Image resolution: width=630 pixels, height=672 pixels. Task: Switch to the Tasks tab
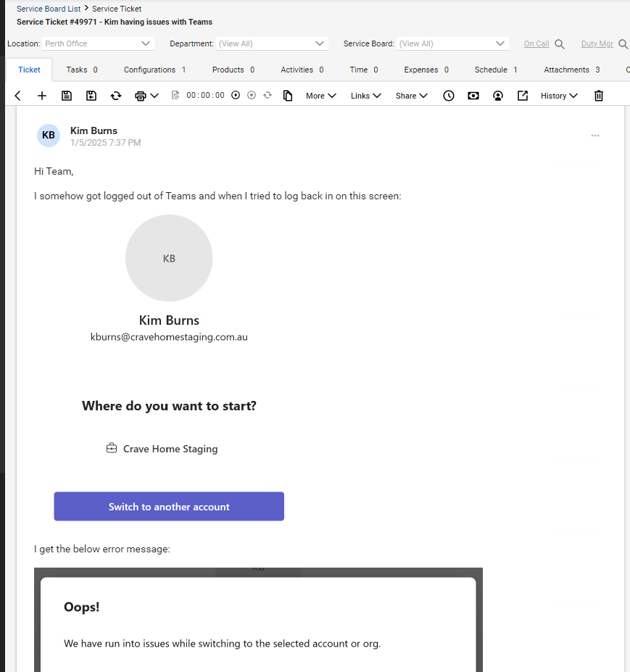tap(82, 70)
